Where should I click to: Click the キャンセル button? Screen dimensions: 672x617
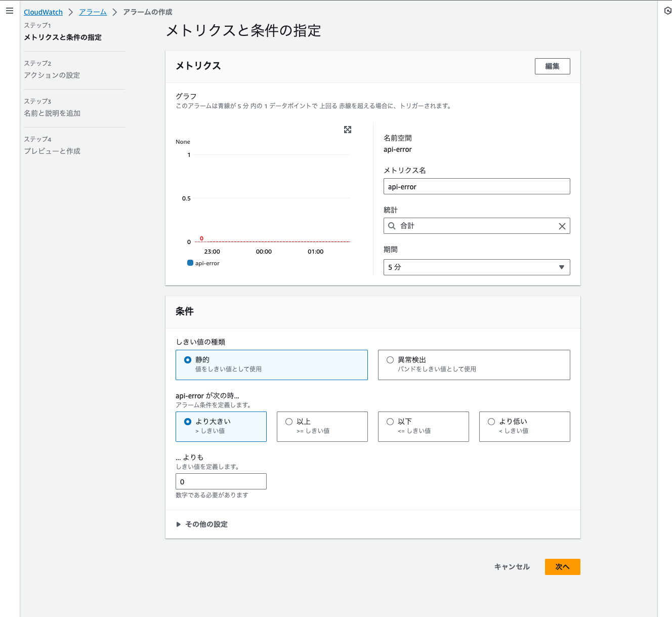pos(512,567)
